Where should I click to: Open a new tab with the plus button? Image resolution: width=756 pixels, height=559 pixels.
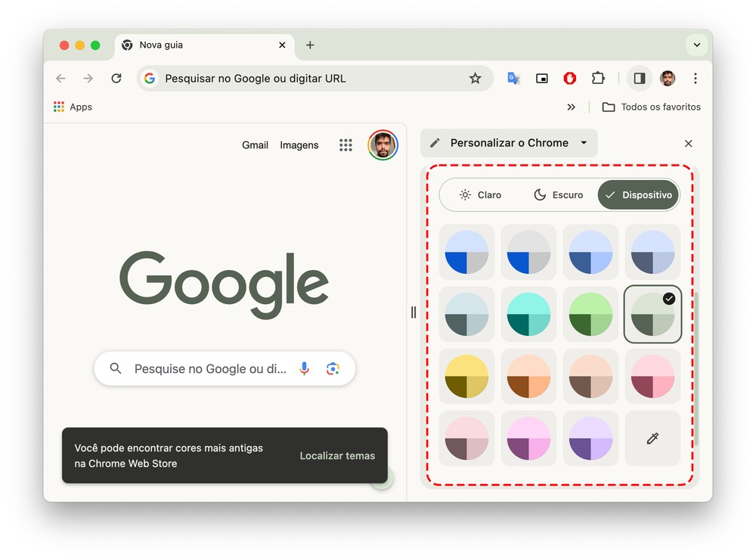point(310,45)
